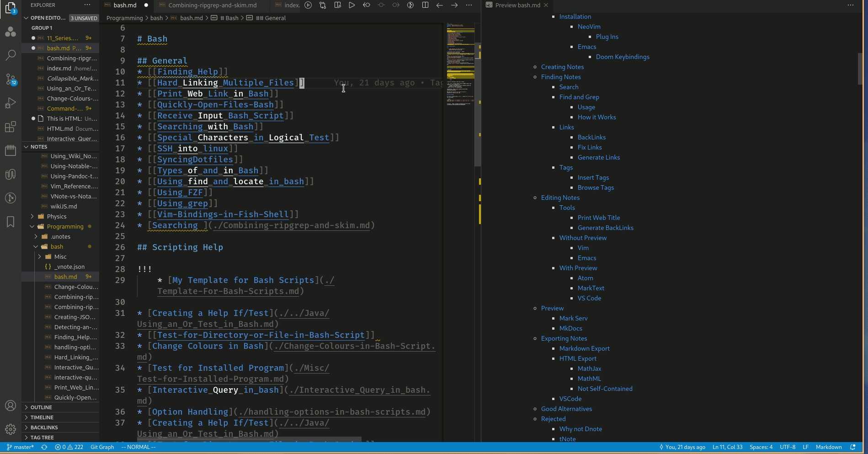This screenshot has width=868, height=454.
Task: Open the Extensions view
Action: coord(10,127)
